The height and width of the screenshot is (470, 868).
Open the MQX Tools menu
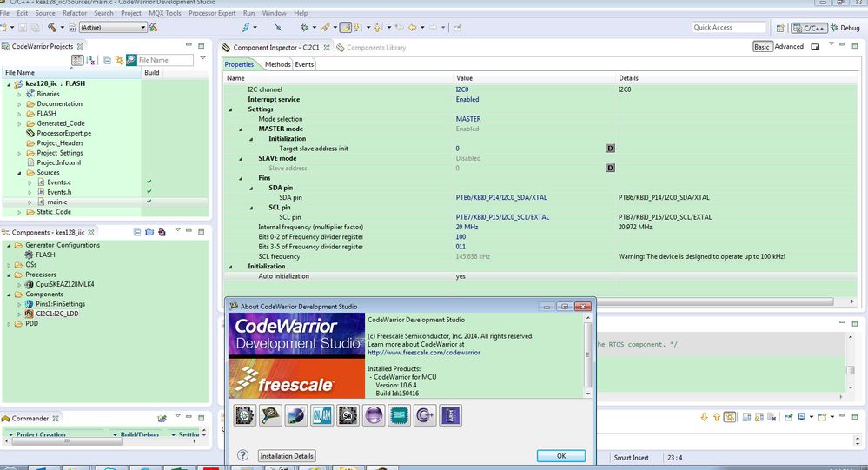165,13
